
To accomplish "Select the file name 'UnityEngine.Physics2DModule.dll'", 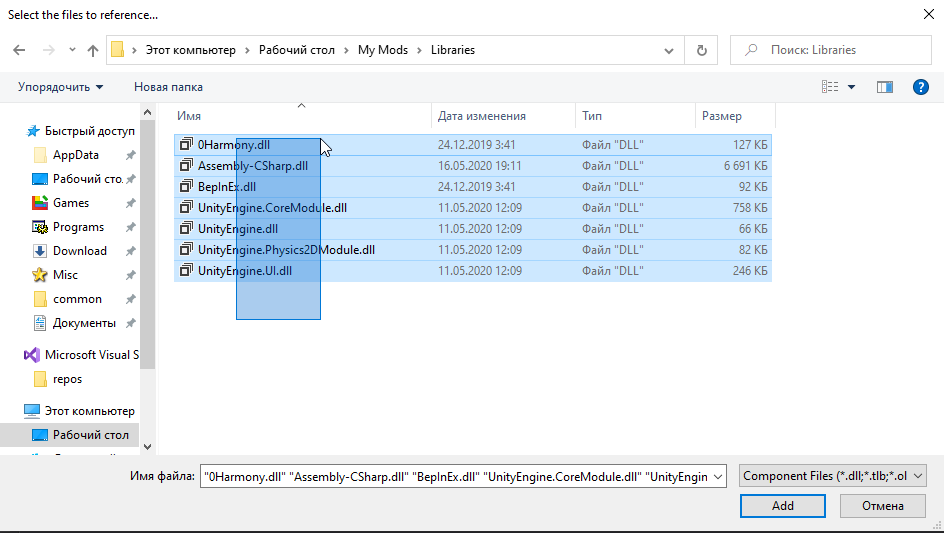I will pyautogui.click(x=287, y=249).
